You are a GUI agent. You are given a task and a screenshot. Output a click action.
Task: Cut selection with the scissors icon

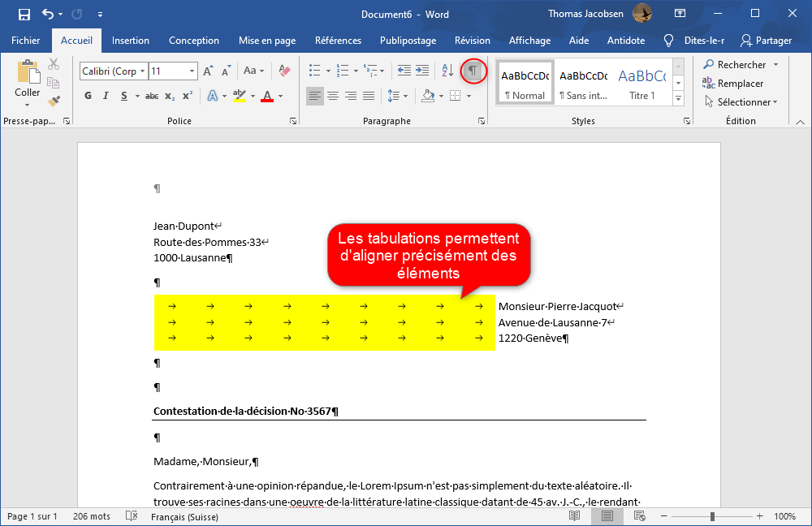point(54,64)
